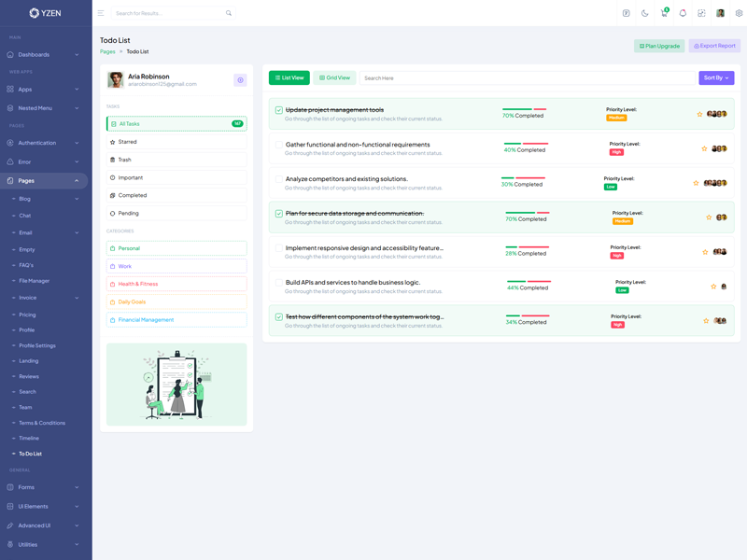Select the Starred tasks filter
The width and height of the screenshot is (747, 560).
[176, 142]
